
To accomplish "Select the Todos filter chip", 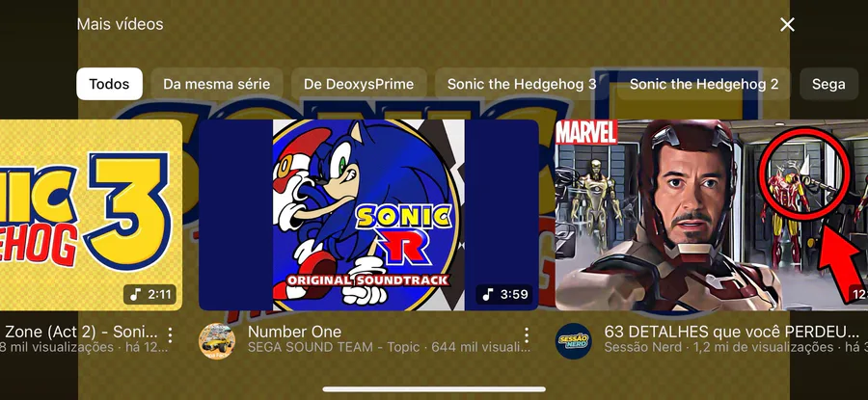I will coord(109,84).
